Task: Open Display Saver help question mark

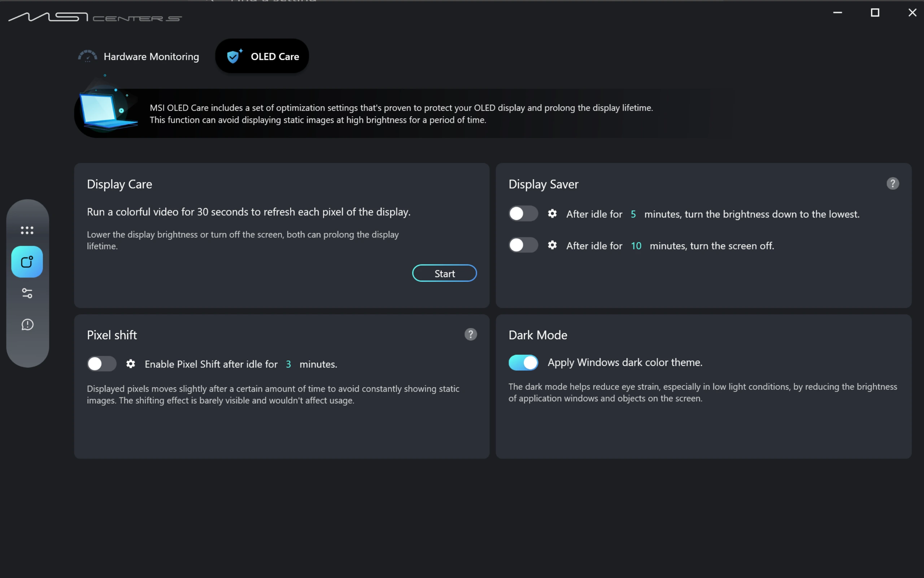Action: [x=893, y=184]
